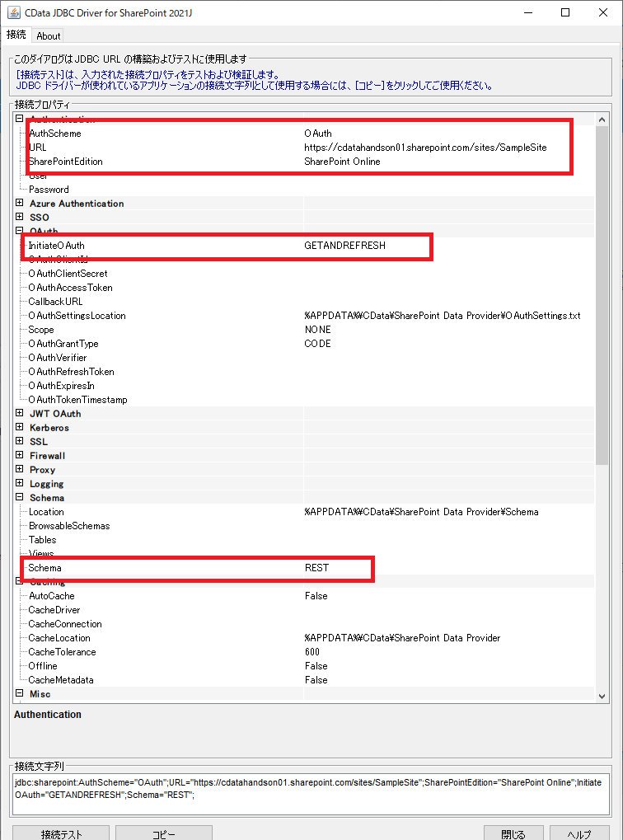Minimize the CData JDBC Driver window
This screenshot has height=840, width=623.
(x=528, y=12)
